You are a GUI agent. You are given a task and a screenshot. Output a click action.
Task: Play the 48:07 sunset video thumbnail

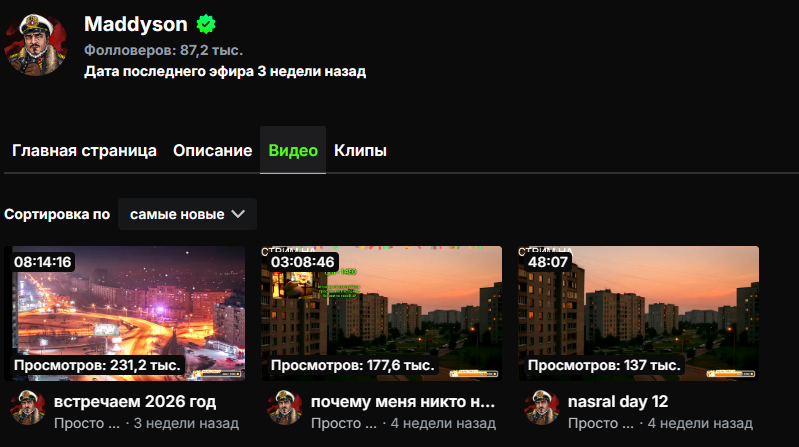tap(638, 313)
